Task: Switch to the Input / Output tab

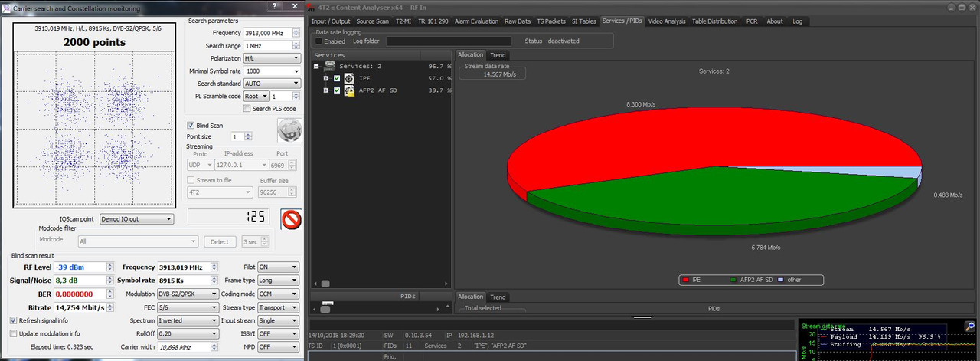Action: (x=331, y=21)
